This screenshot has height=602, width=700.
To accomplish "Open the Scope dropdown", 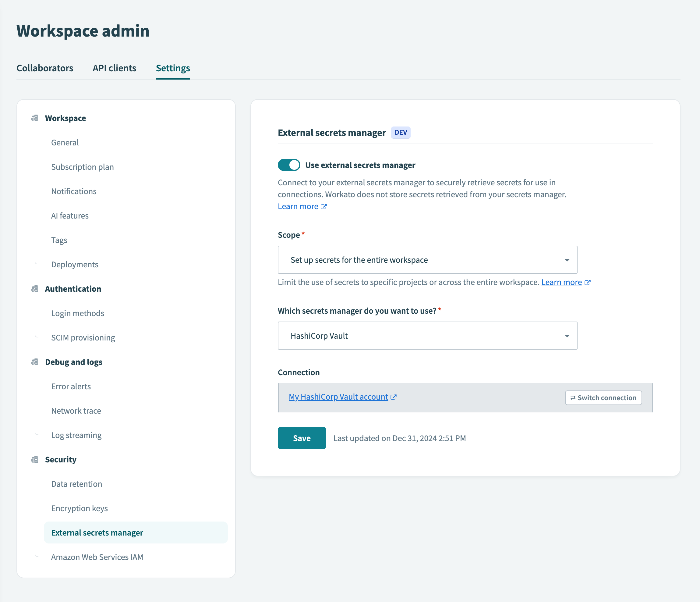I will point(427,260).
